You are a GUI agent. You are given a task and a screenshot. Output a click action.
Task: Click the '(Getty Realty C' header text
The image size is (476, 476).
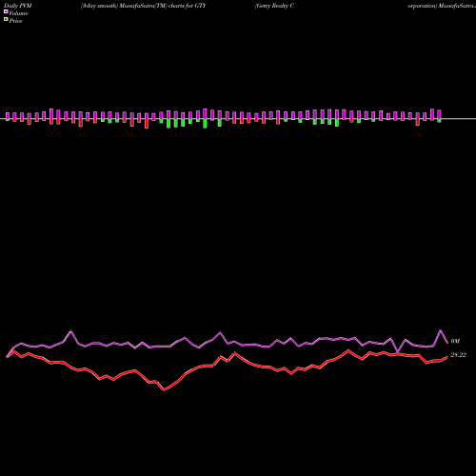(274, 6)
